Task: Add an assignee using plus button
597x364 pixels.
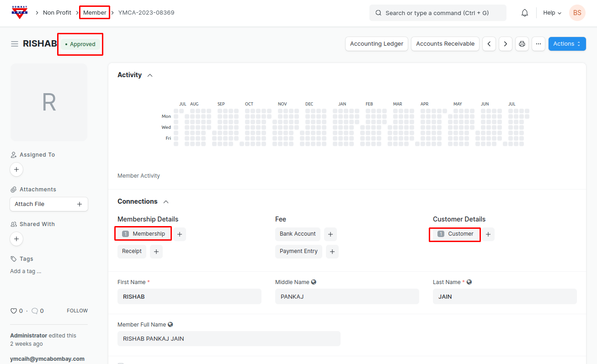Action: point(16,169)
